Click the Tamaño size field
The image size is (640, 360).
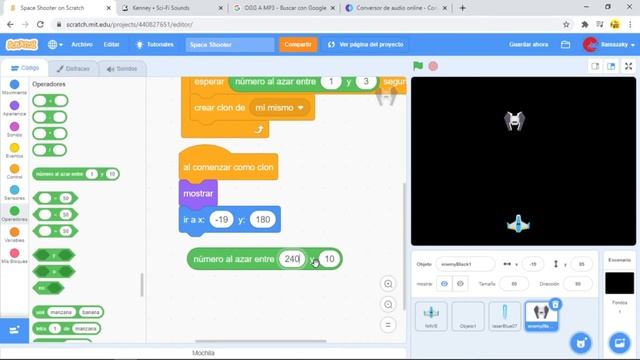(x=514, y=284)
